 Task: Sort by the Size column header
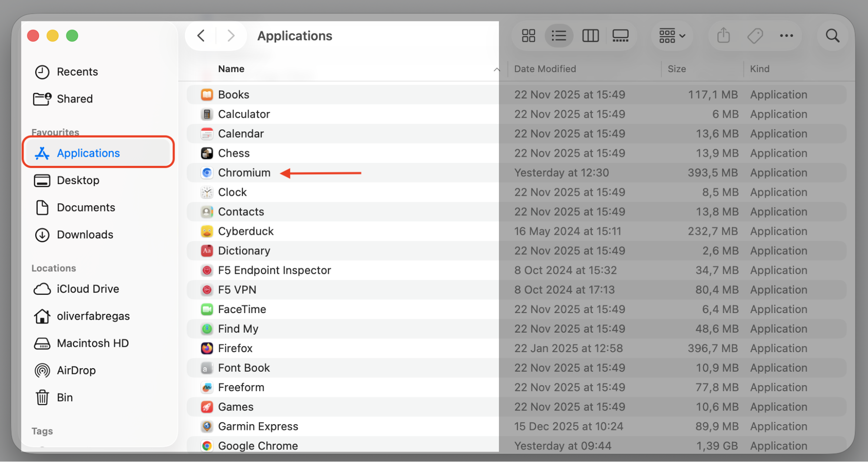click(x=677, y=69)
